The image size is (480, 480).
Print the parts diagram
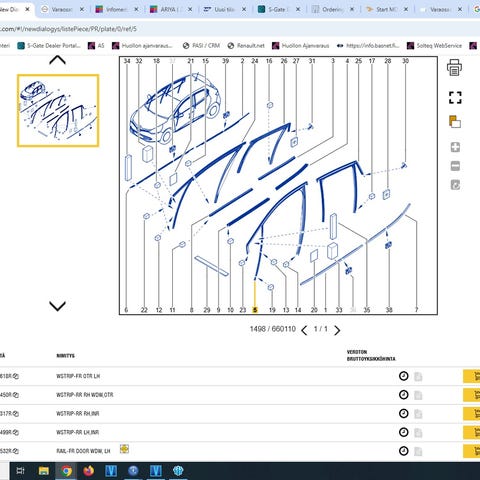pos(454,68)
